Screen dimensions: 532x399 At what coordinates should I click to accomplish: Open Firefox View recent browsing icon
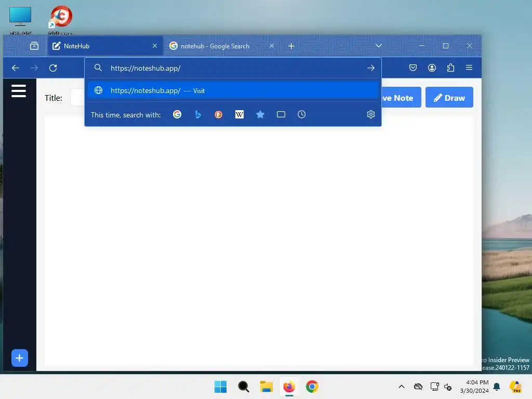[x=34, y=46]
